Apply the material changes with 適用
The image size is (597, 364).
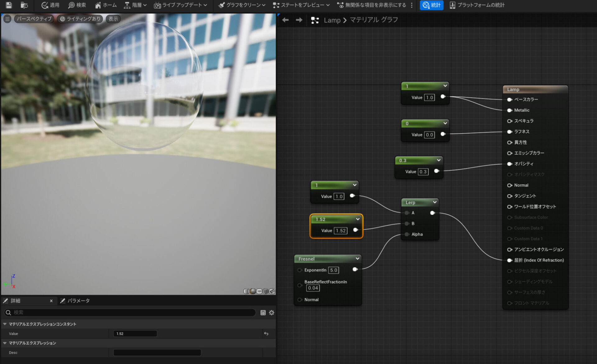click(x=50, y=5)
